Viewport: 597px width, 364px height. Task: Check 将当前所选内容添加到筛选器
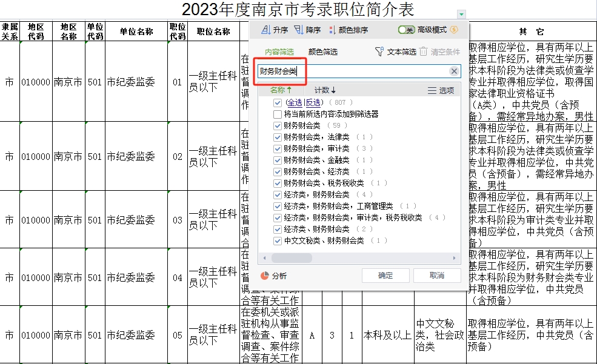tap(278, 114)
